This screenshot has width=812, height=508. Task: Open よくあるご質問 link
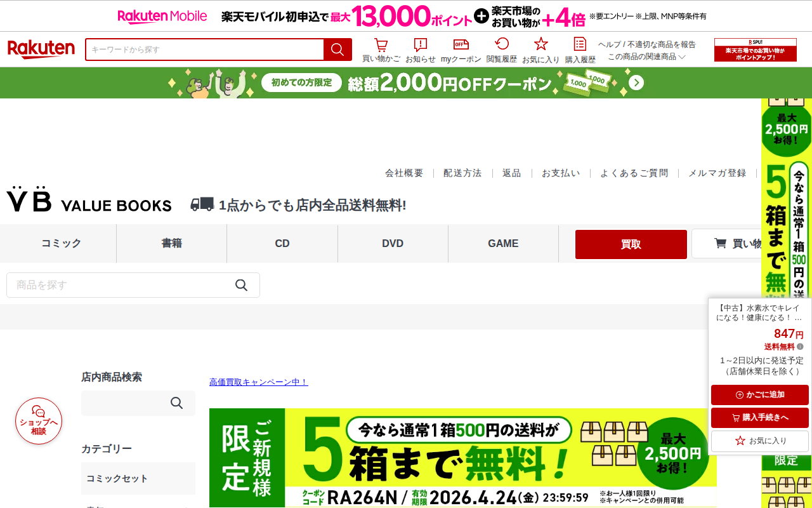tap(634, 173)
